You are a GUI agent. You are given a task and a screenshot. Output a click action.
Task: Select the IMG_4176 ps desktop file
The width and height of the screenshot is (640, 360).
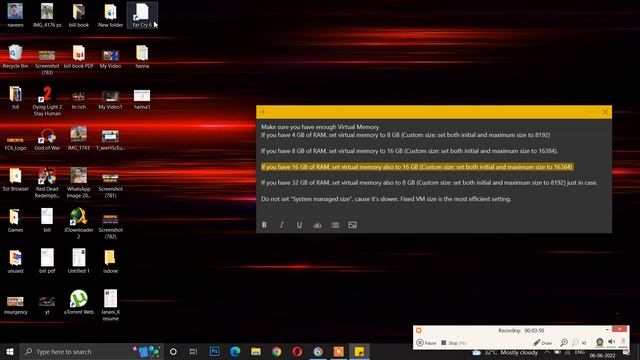[x=47, y=16]
